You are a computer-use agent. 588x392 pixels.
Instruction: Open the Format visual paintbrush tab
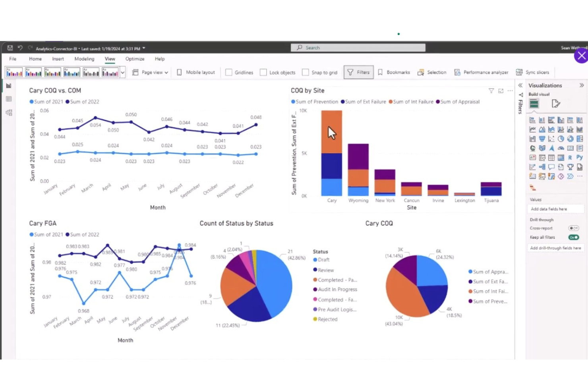pos(556,104)
